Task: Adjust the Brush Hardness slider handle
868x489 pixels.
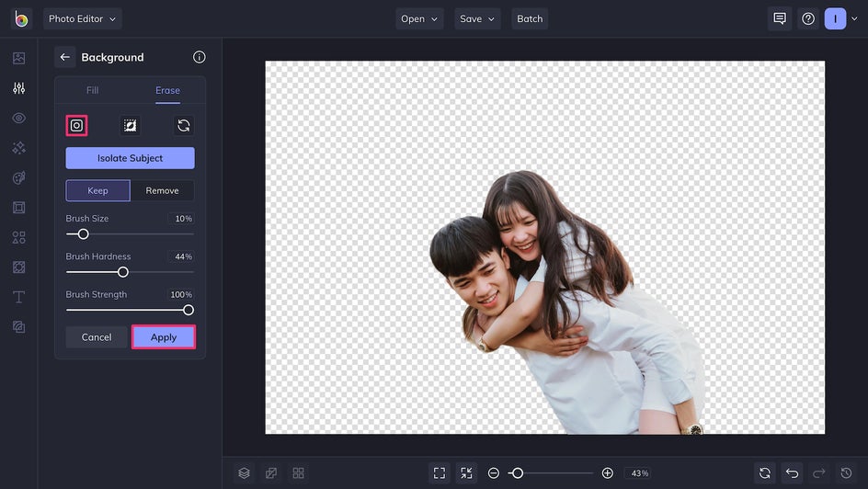Action: (123, 272)
